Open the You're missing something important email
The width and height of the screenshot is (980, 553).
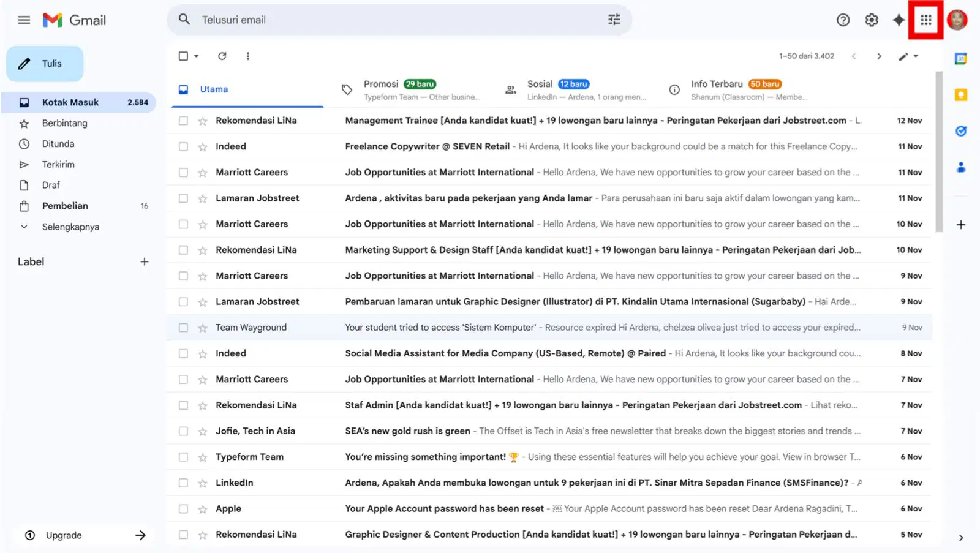[549, 457]
